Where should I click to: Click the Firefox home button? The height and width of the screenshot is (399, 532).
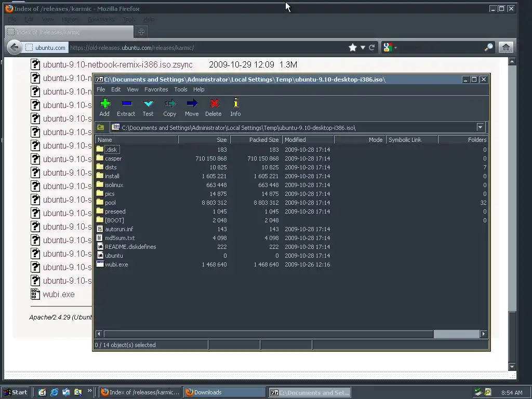[506, 47]
